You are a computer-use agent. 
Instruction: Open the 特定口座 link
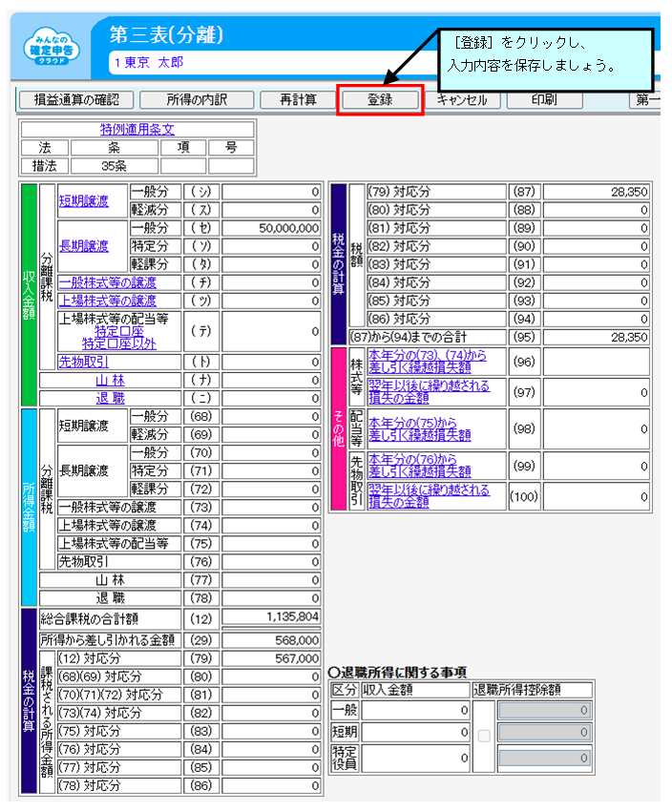coord(119,331)
